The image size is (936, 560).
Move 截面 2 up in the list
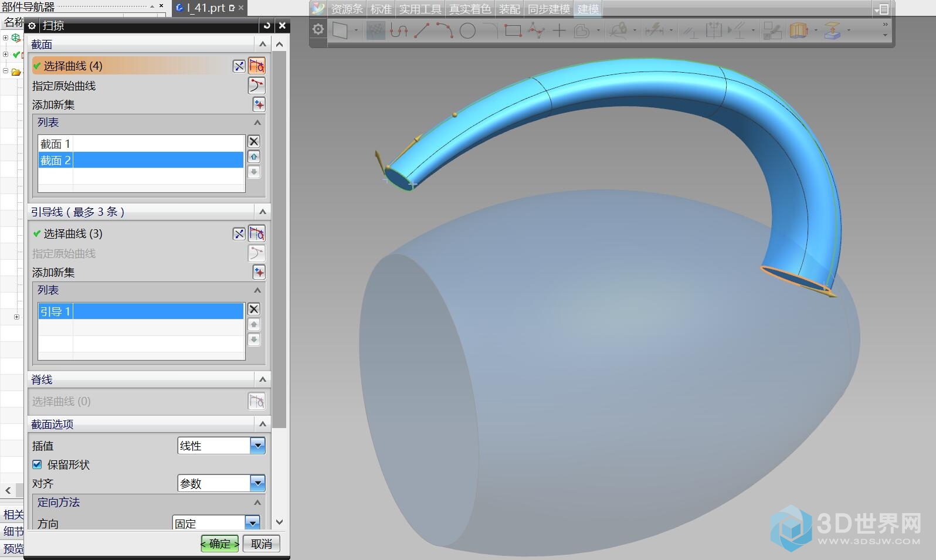coord(254,157)
